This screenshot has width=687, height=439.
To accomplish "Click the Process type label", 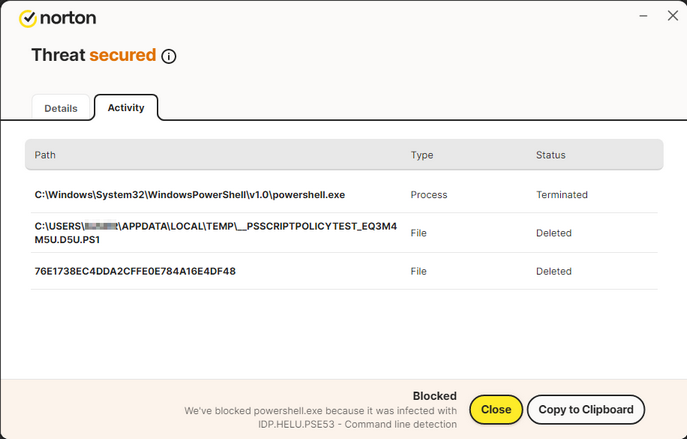I will click(x=429, y=195).
